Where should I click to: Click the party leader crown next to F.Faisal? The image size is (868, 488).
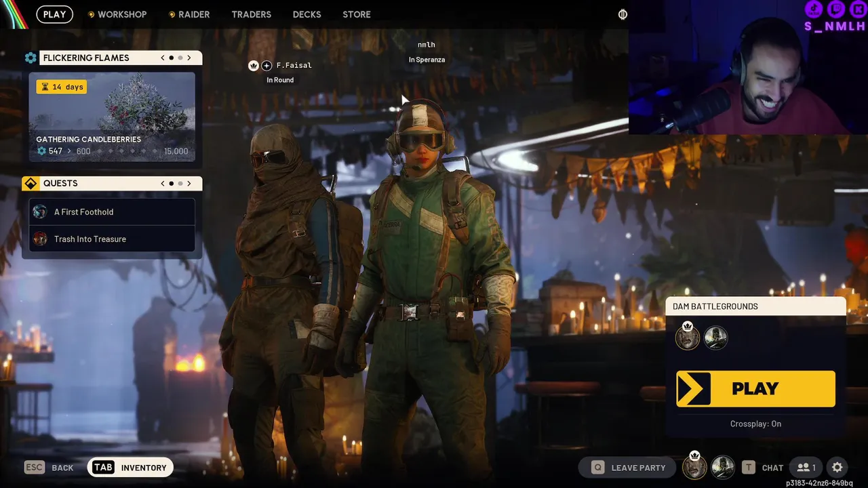(x=254, y=66)
